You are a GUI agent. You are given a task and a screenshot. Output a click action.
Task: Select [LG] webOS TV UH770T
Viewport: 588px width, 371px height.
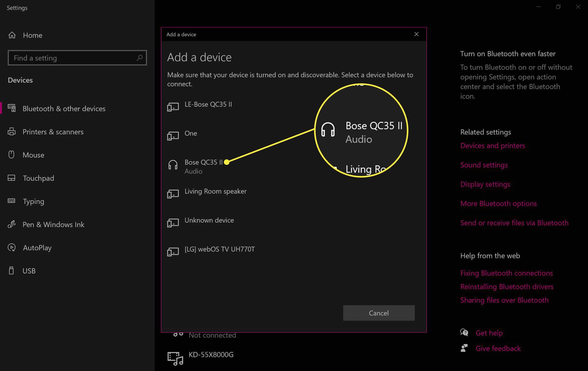coord(294,252)
